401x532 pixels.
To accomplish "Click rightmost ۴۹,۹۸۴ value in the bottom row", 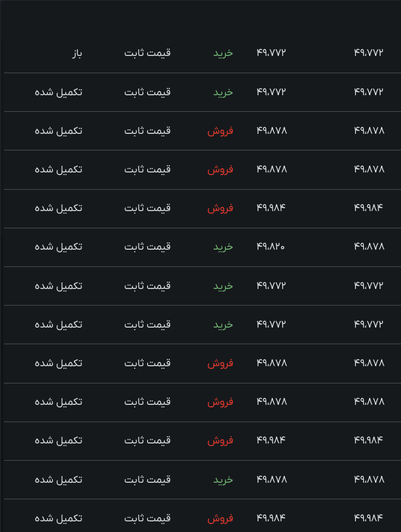I will pyautogui.click(x=368, y=518).
